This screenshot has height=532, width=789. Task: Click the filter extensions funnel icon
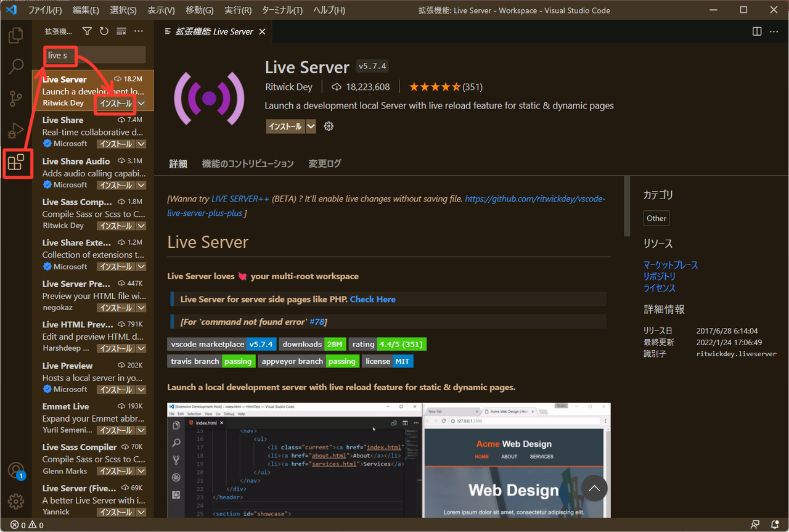pos(87,31)
